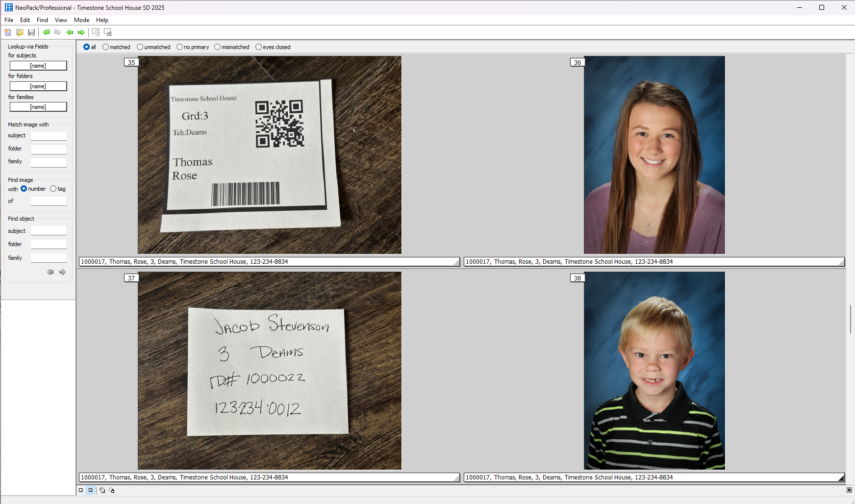Click the lock selection toolbar icon

point(96,32)
